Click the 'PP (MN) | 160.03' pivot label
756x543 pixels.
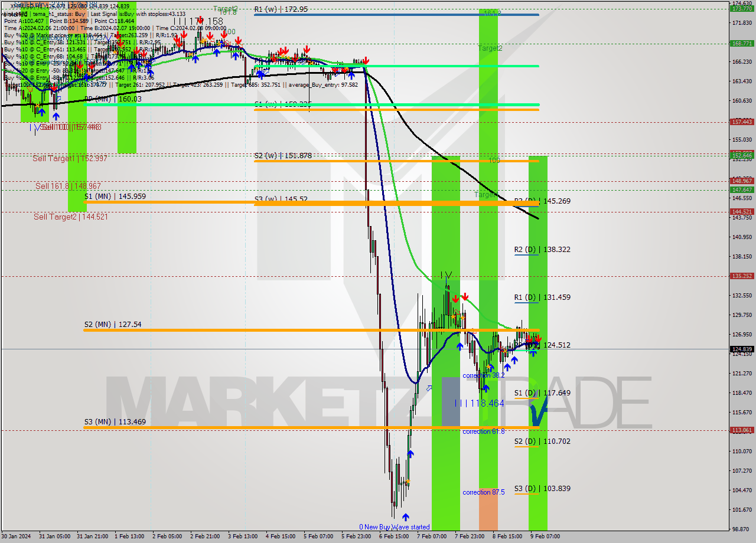point(113,99)
